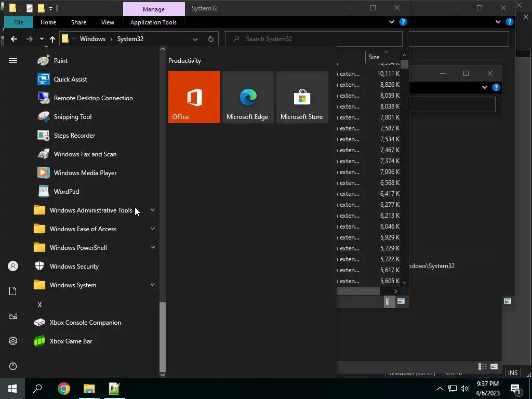This screenshot has height=399, width=532.
Task: Click the Start menu app list scrollbar
Action: 163,337
